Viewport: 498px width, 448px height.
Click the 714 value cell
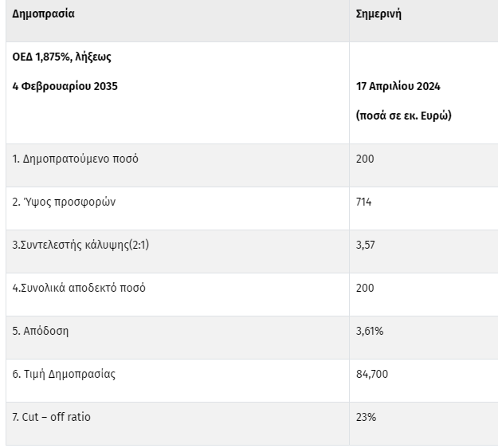click(364, 202)
